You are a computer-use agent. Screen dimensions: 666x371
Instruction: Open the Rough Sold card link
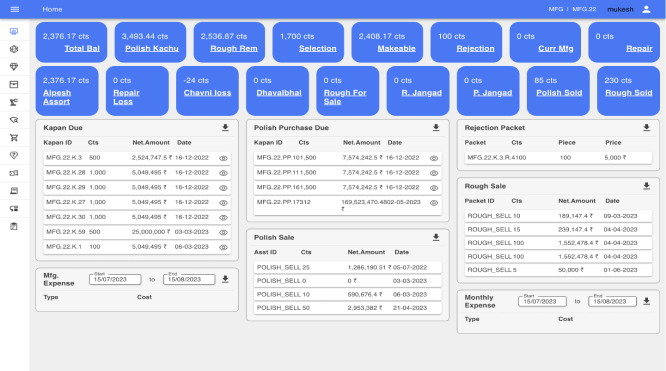[x=629, y=93]
